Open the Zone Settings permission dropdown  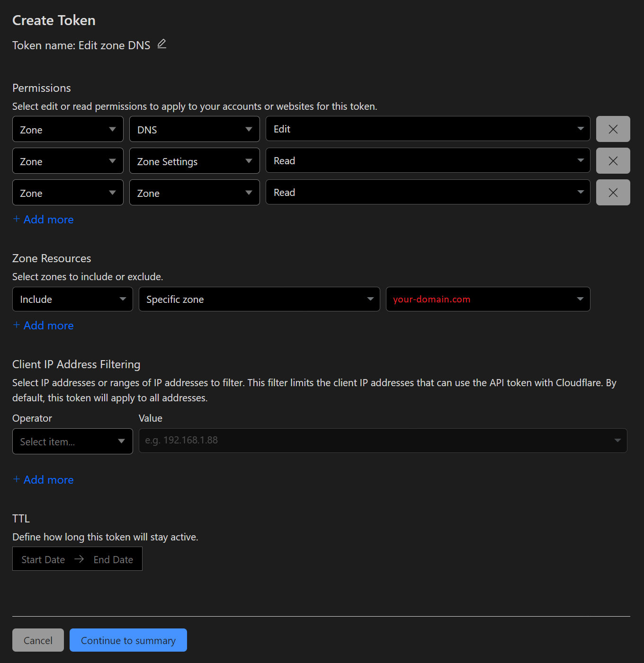[194, 161]
